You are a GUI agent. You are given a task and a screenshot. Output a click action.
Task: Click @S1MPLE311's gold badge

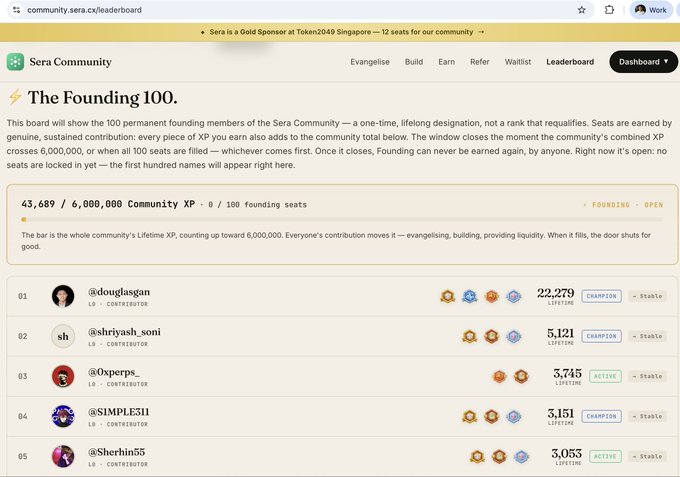point(470,417)
